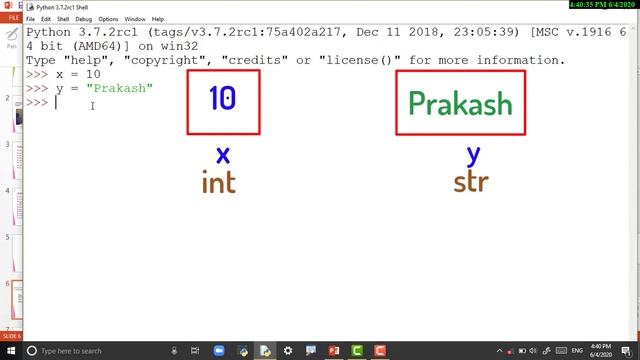Open Task View from taskbar
The width and height of the screenshot is (640, 360).
(x=195, y=351)
